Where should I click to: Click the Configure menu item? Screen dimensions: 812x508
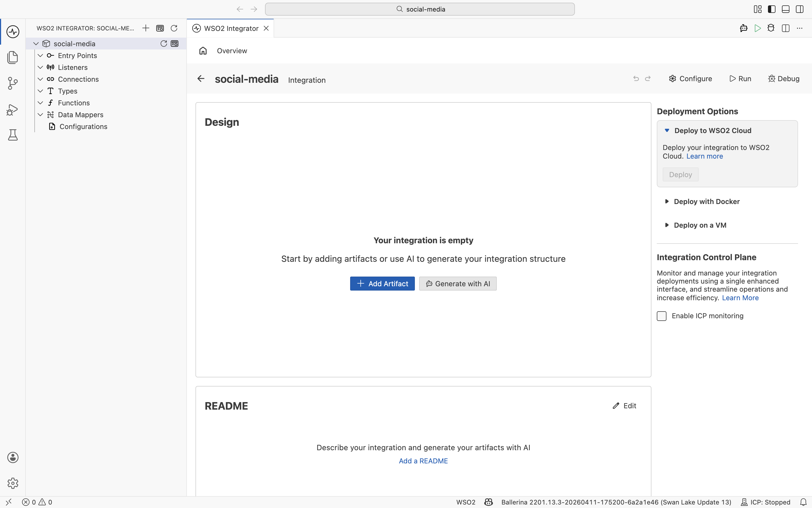[x=690, y=78]
